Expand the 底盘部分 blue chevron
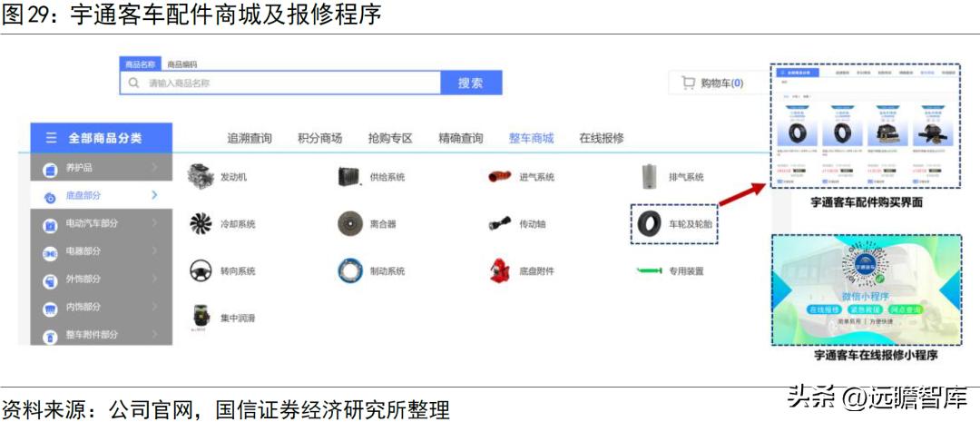The height and width of the screenshot is (422, 980). [x=154, y=196]
